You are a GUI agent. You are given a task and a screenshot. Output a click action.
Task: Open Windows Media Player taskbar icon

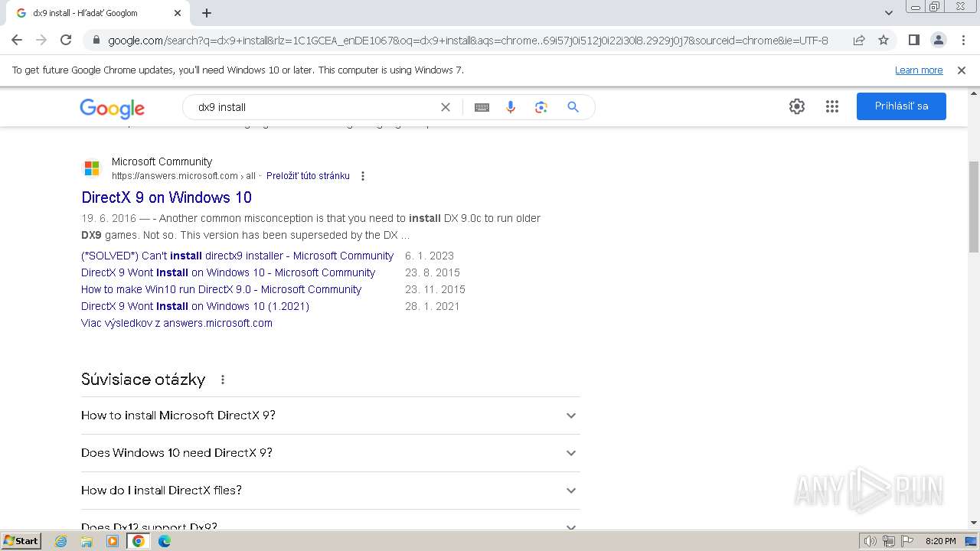(x=113, y=541)
